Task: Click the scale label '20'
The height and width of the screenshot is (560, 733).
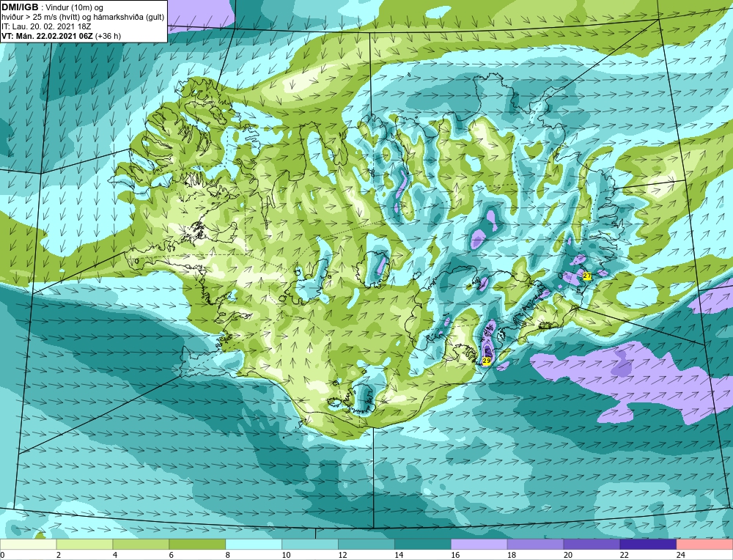Action: (567, 555)
